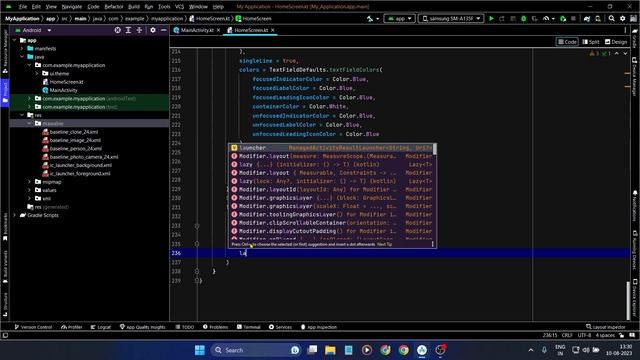Click the Sync Project with Gradle icon
The width and height of the screenshot is (640, 360).
click(x=587, y=18)
